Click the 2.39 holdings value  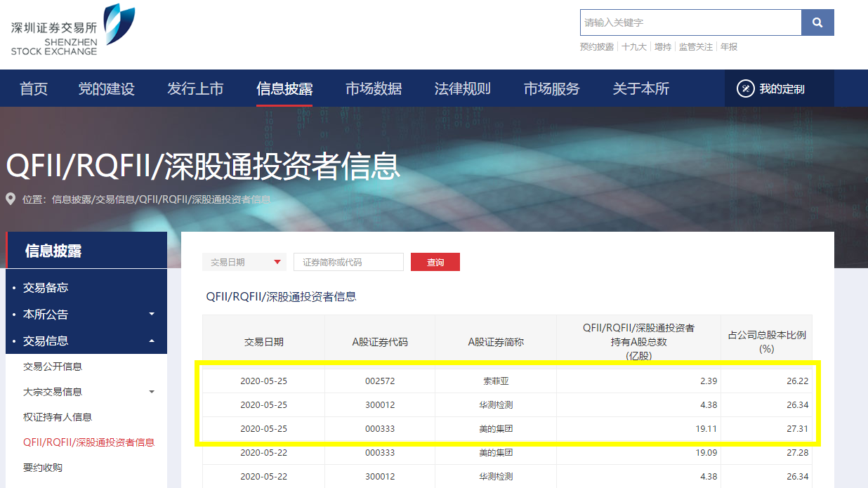(709, 381)
